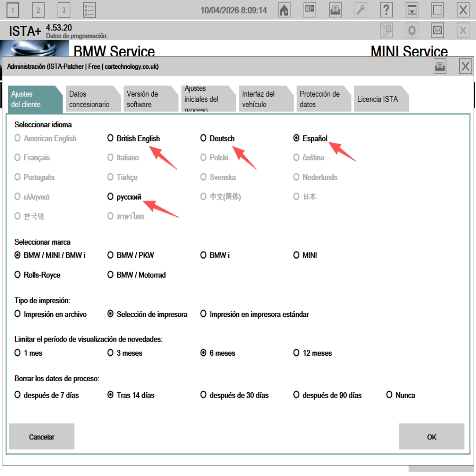Viewport: 476px width, 476px height.
Task: Select Deutsch language
Action: (217, 138)
